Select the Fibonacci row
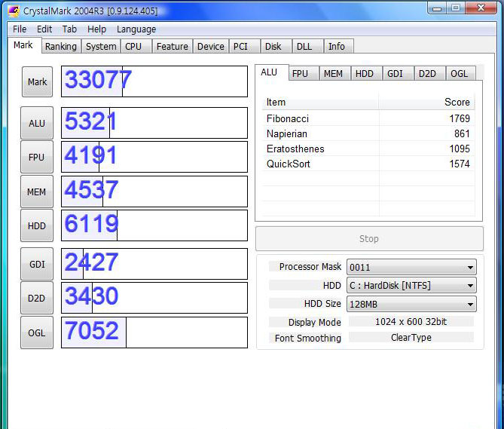504x429 pixels. tap(368, 118)
